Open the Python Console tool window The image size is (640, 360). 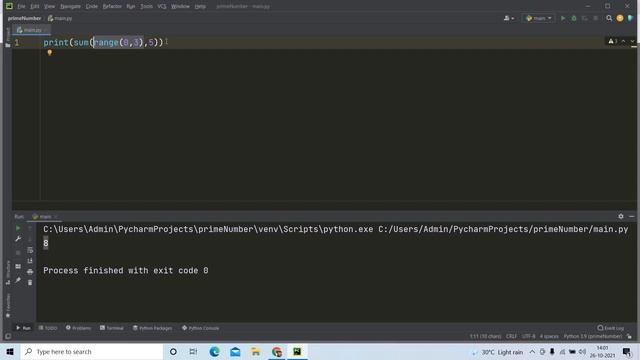click(200, 328)
